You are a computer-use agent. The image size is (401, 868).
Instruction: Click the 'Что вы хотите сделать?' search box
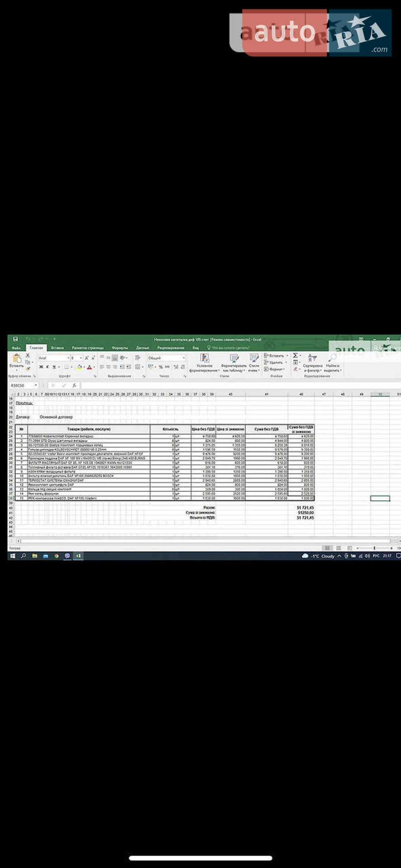(228, 348)
